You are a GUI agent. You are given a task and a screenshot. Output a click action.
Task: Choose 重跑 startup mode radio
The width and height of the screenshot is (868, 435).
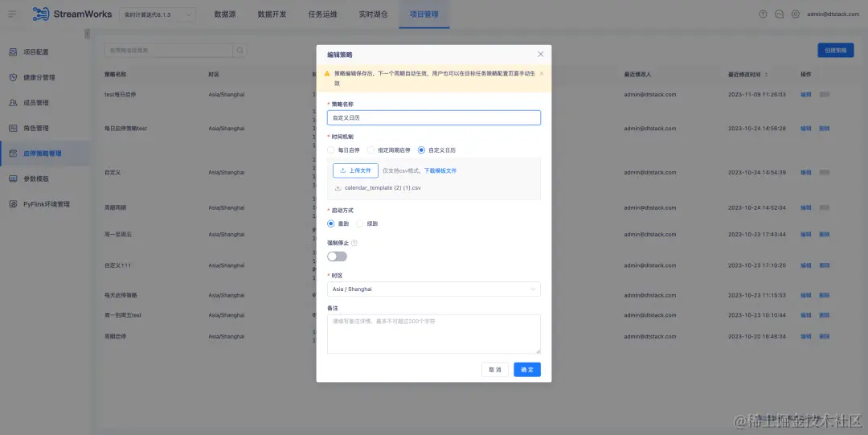pos(330,224)
